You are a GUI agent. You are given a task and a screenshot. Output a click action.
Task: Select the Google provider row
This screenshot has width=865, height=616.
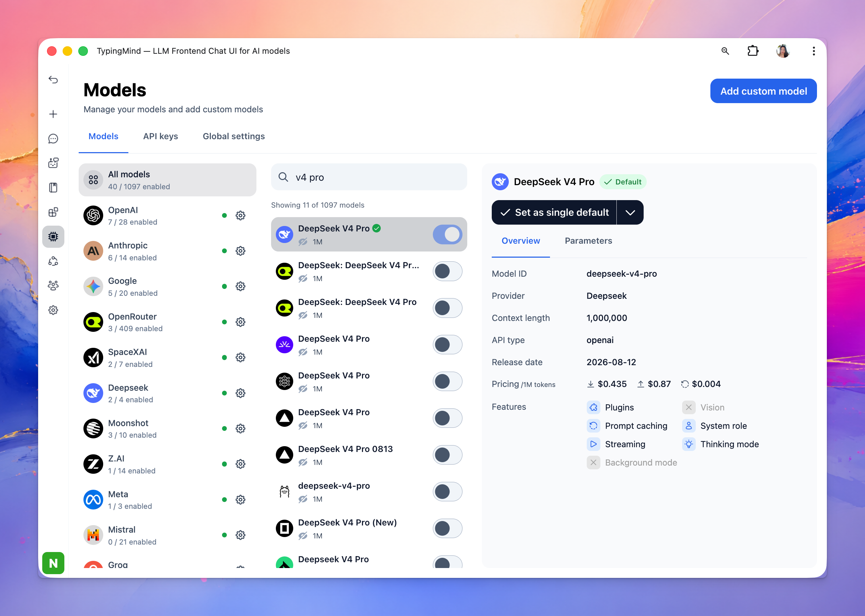coord(168,286)
